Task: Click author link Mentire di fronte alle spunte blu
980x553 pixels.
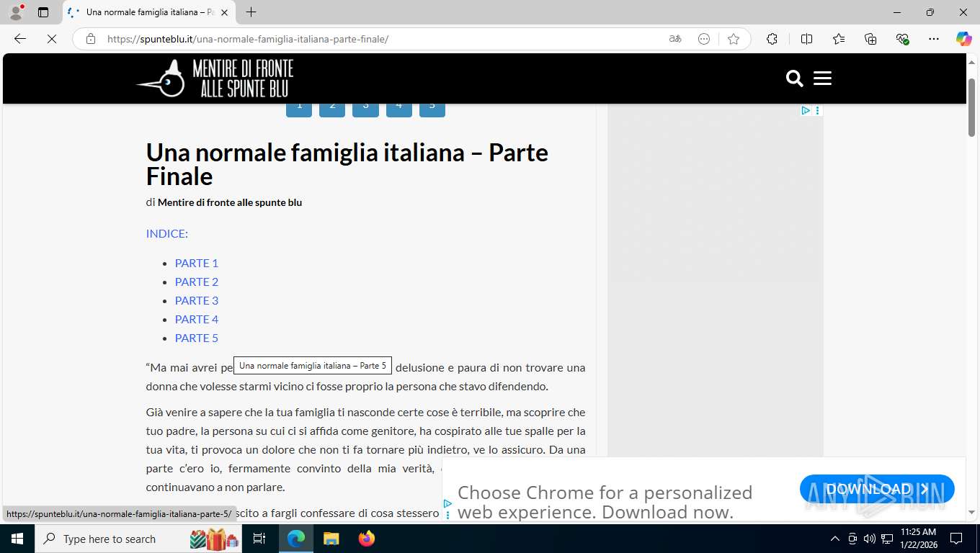Action: (230, 202)
